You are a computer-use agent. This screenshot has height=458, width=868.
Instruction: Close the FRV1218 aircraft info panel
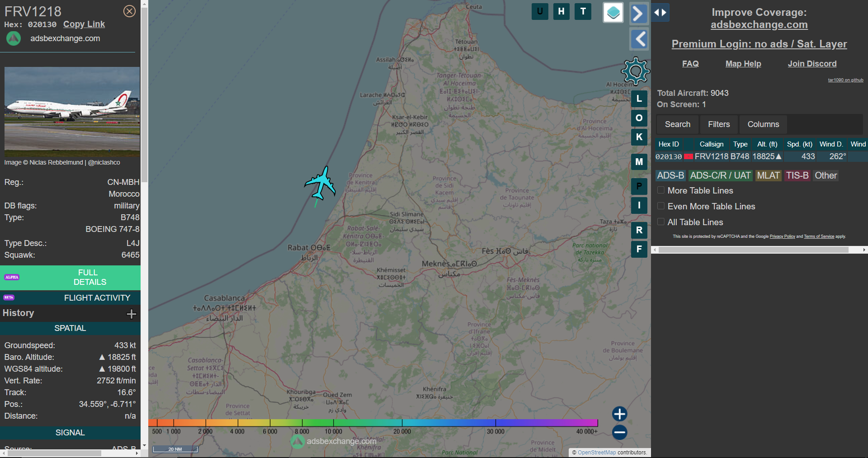[x=129, y=11]
